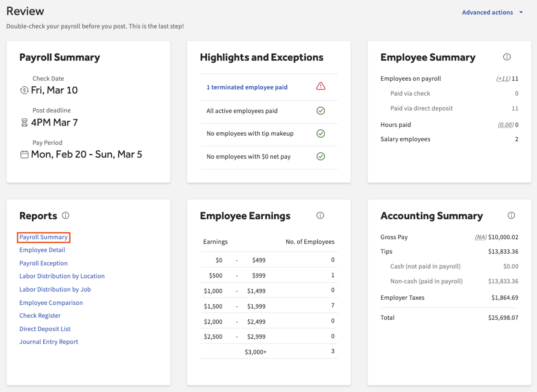Click the checkmark beside 'No employees with $0 net pay'
This screenshot has width=537, height=392.
point(320,156)
